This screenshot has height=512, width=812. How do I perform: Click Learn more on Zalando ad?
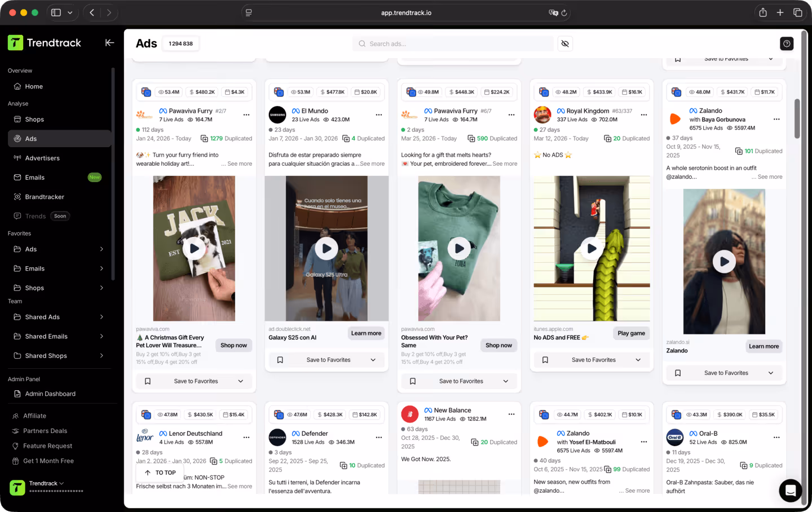coord(764,346)
